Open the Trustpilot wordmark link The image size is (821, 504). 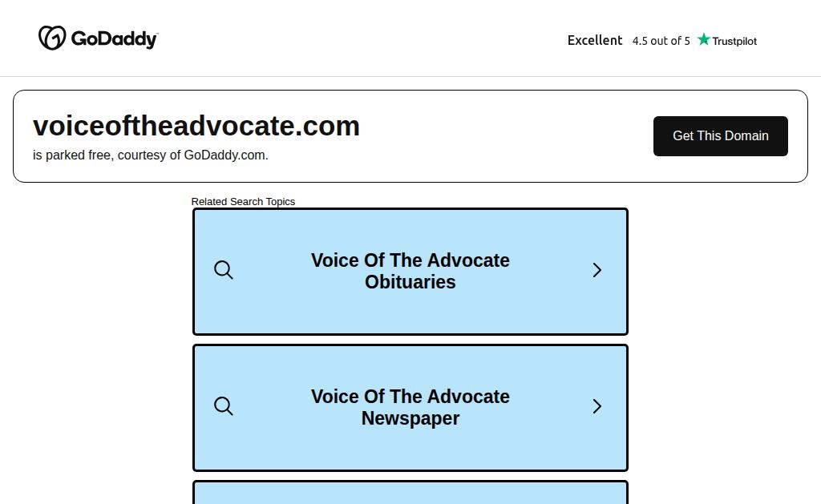click(x=734, y=41)
